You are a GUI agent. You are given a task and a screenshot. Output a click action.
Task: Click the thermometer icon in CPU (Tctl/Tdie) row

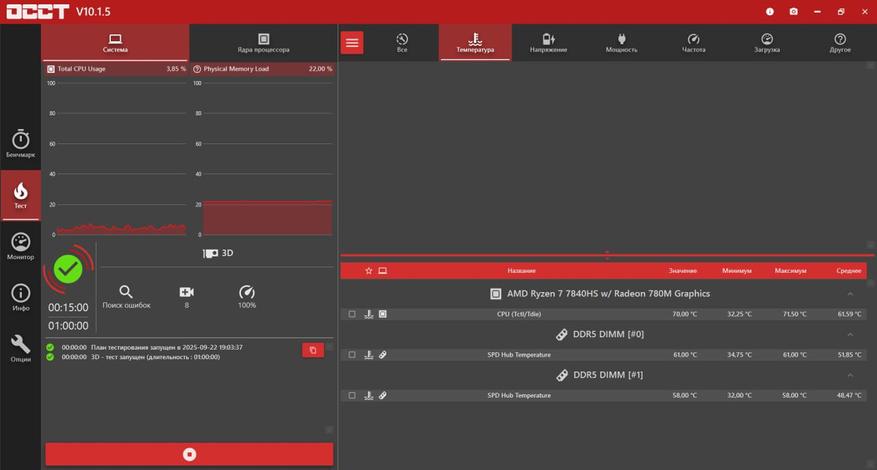(x=368, y=314)
